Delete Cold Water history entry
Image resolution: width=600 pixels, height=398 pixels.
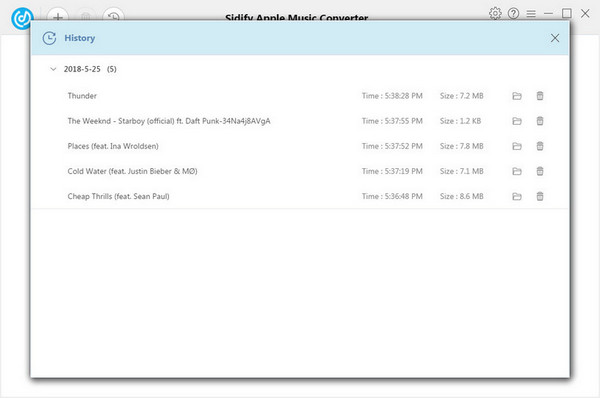(x=540, y=171)
